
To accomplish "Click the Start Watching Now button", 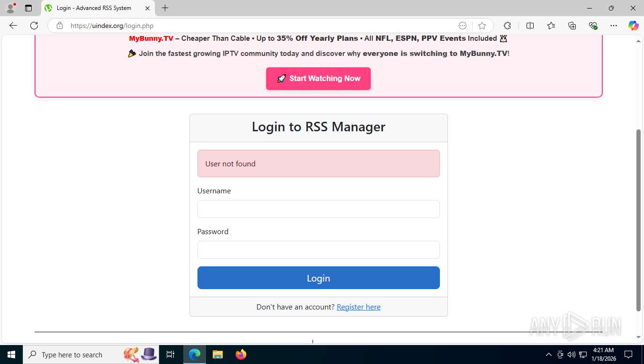I will [318, 79].
